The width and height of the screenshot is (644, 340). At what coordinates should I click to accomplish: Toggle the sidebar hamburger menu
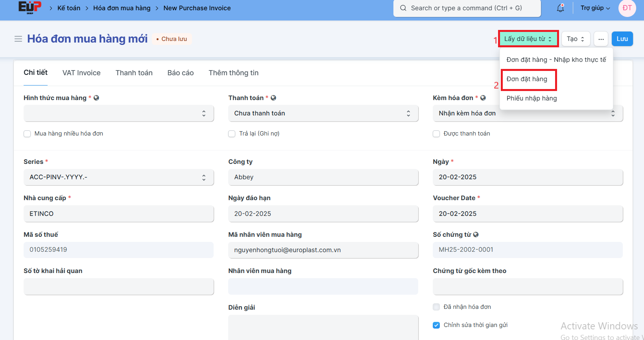[x=18, y=39]
